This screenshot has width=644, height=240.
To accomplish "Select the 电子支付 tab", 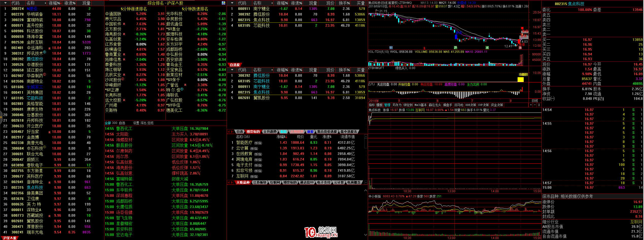I will coord(324,182).
